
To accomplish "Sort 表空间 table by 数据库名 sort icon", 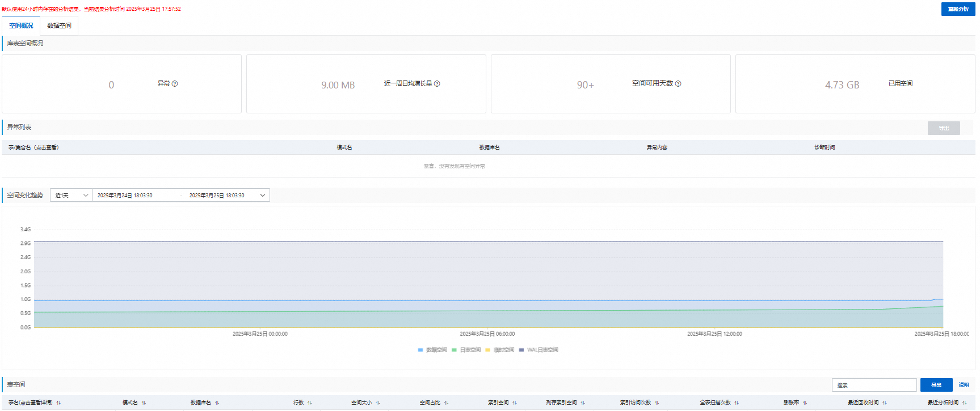I will 217,403.
